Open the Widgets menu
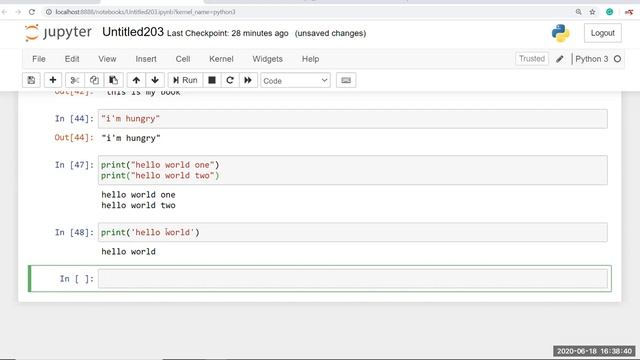The width and height of the screenshot is (640, 360). click(267, 59)
